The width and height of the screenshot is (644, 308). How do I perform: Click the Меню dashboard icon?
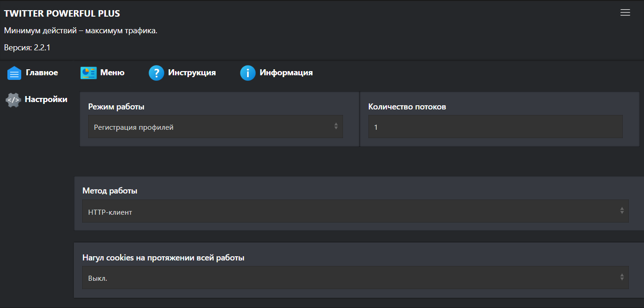(88, 73)
